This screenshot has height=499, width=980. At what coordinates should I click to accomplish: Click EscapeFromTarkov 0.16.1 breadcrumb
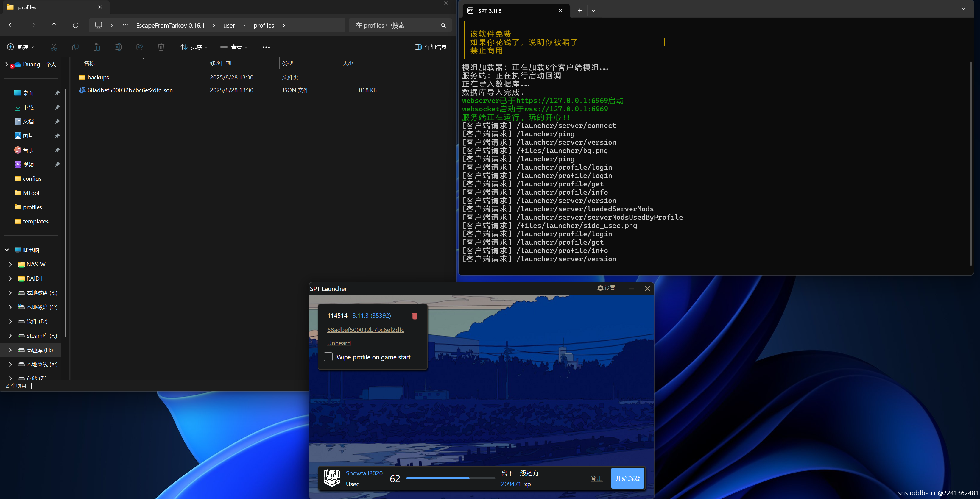[170, 26]
